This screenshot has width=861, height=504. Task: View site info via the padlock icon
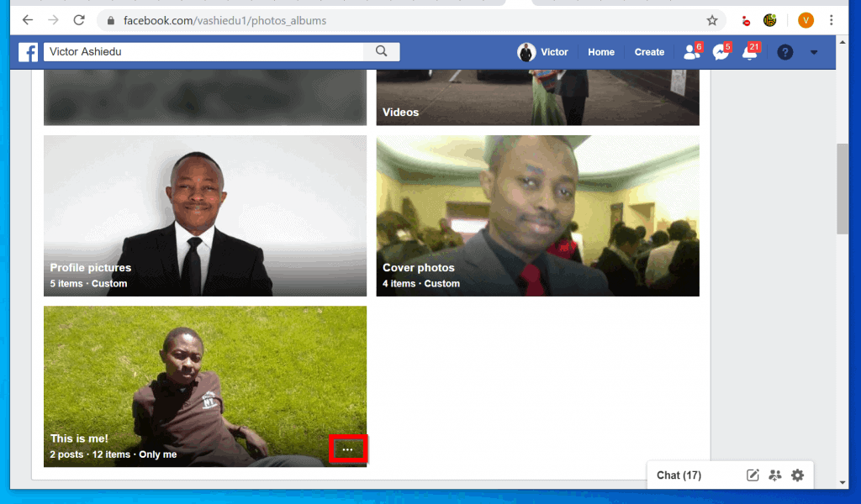111,21
